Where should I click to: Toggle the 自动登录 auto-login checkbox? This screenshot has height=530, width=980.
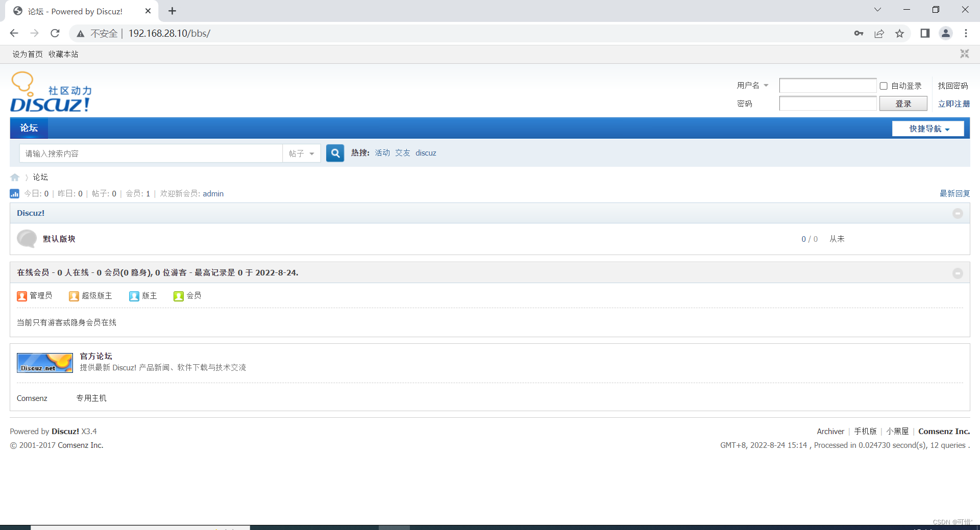(x=884, y=86)
